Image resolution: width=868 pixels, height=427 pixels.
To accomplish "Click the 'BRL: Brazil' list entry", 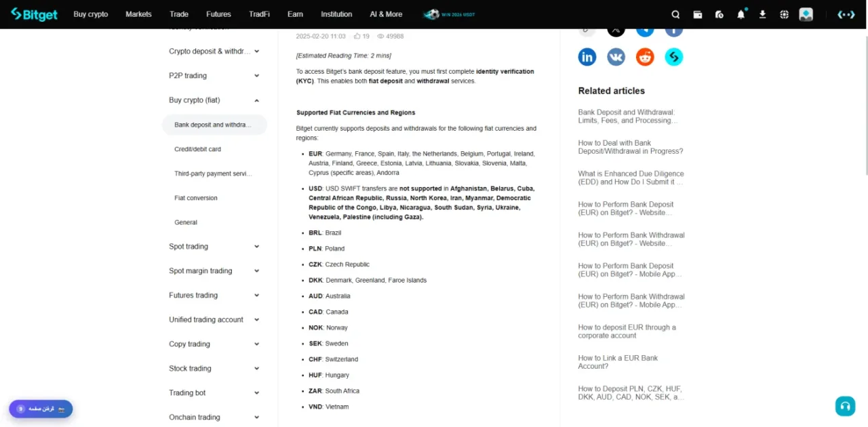I will [x=325, y=232].
